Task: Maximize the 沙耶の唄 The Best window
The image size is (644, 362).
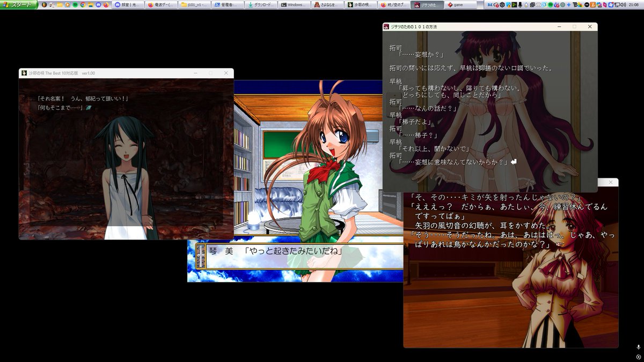Action: [210, 73]
